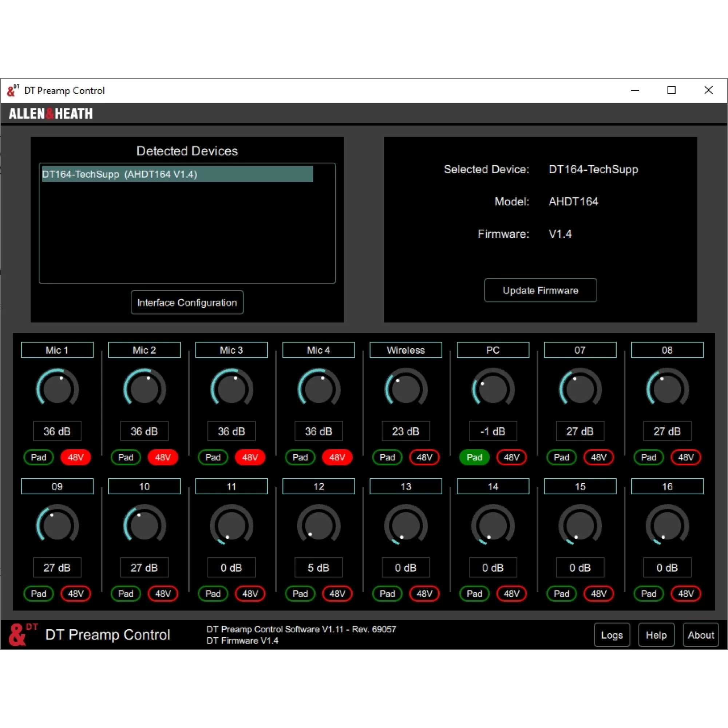Viewport: 728px width, 728px height.
Task: Click DT Firmware V1.4 footer text
Action: [242, 641]
